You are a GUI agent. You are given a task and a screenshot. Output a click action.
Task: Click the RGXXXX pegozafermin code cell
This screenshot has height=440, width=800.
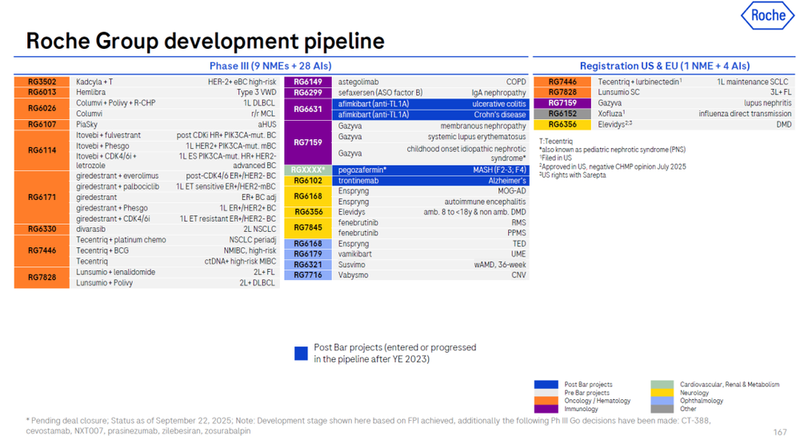306,171
